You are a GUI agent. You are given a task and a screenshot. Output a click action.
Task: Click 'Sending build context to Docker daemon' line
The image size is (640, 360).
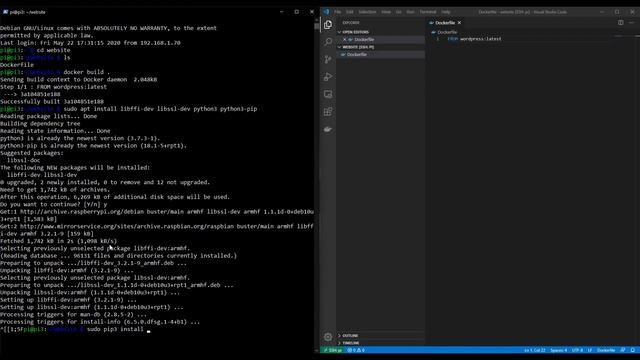(x=78, y=80)
